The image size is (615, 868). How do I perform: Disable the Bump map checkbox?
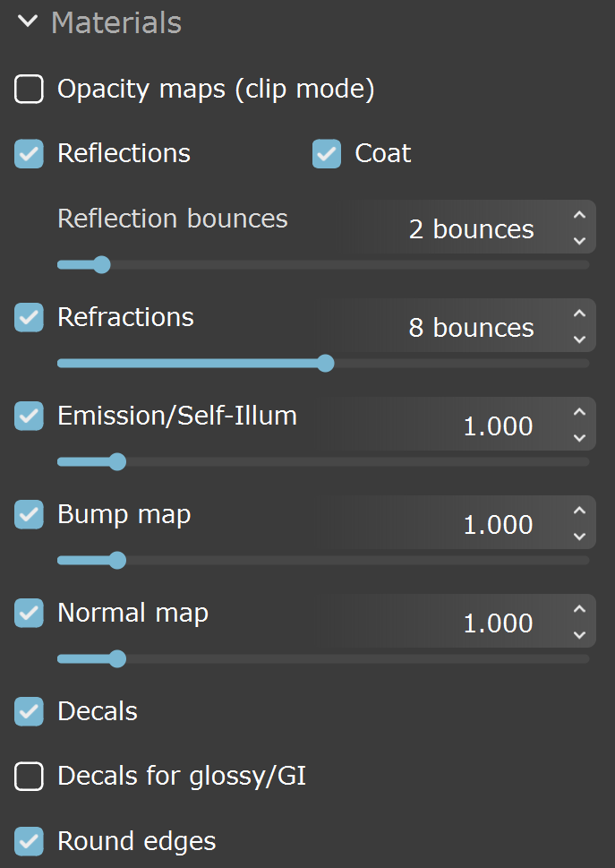tap(29, 514)
